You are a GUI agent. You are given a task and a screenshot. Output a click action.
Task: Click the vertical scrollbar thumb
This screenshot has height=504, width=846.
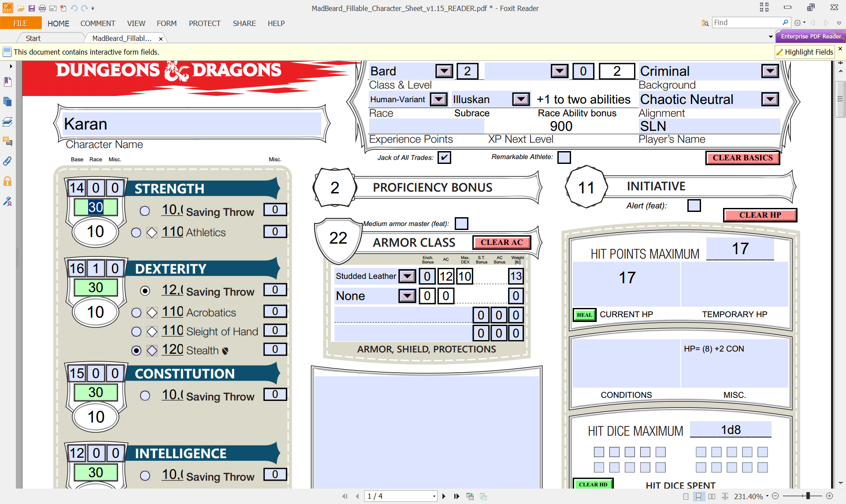click(840, 99)
